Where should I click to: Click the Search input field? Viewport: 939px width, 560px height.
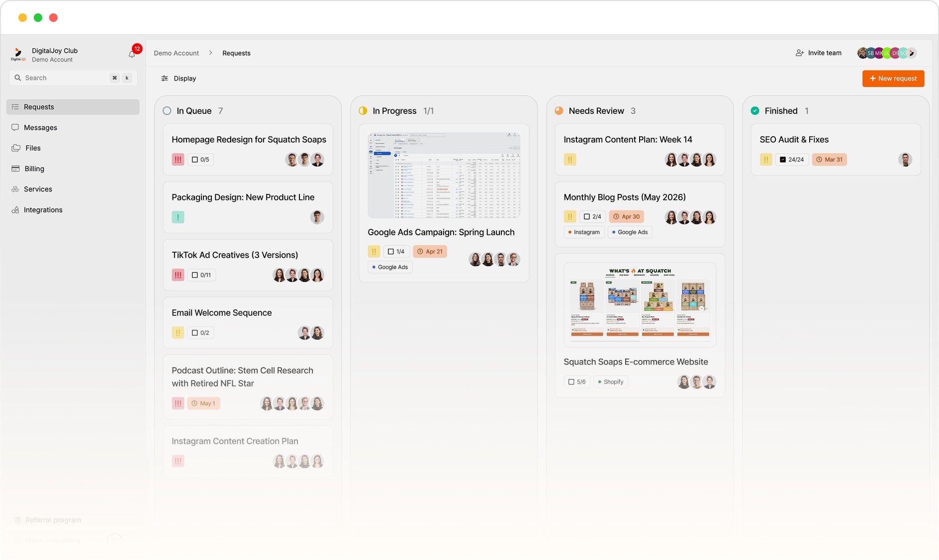point(73,78)
